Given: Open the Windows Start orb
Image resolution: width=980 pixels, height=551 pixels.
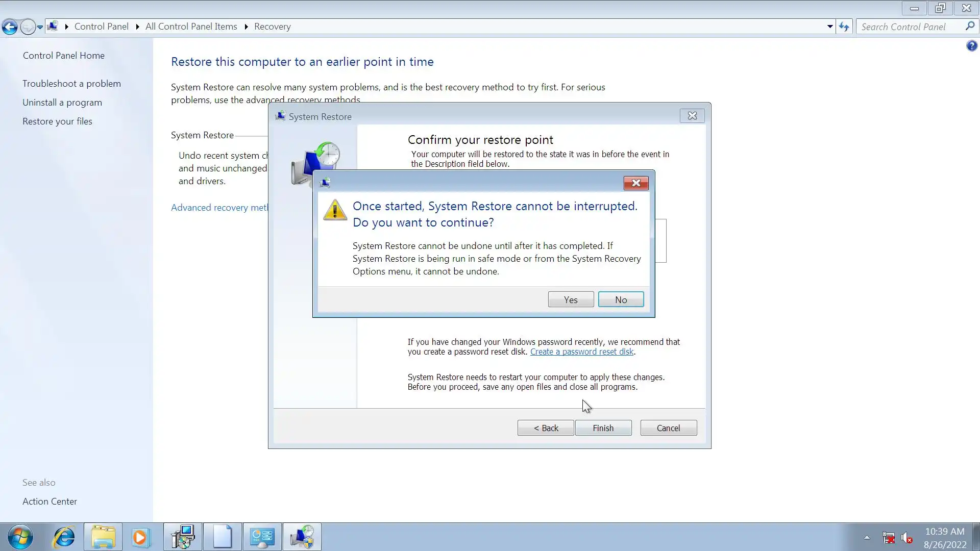Looking at the screenshot, I should tap(20, 537).
